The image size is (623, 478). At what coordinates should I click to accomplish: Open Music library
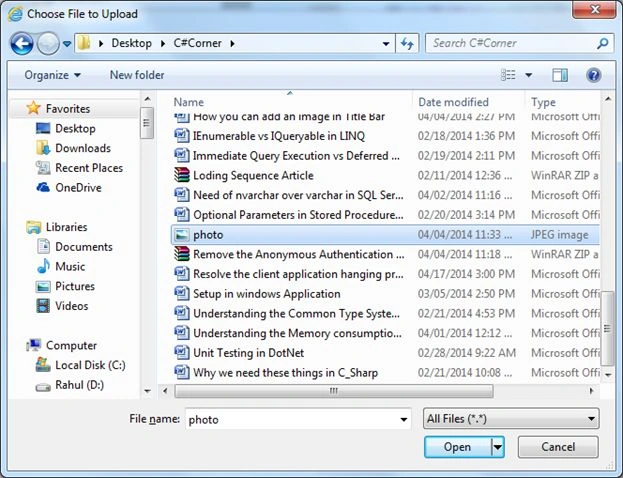click(x=70, y=266)
